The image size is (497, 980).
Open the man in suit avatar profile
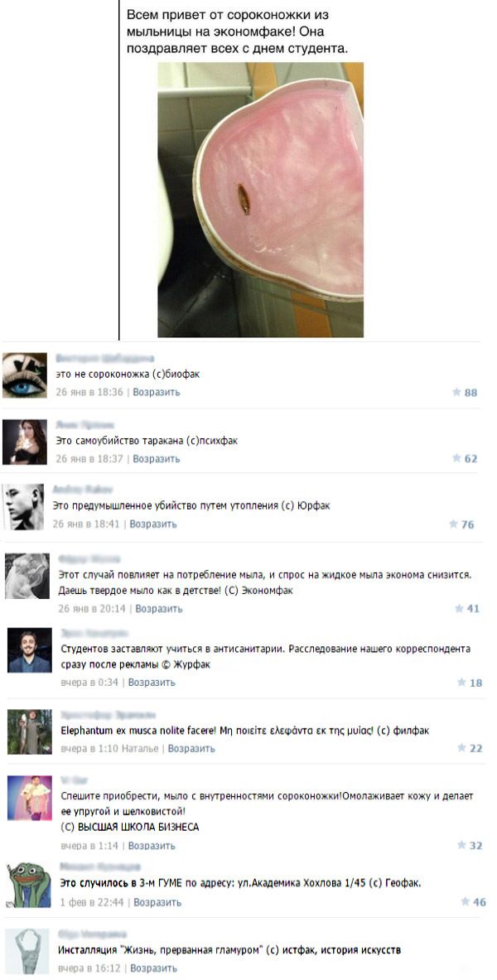point(29,650)
